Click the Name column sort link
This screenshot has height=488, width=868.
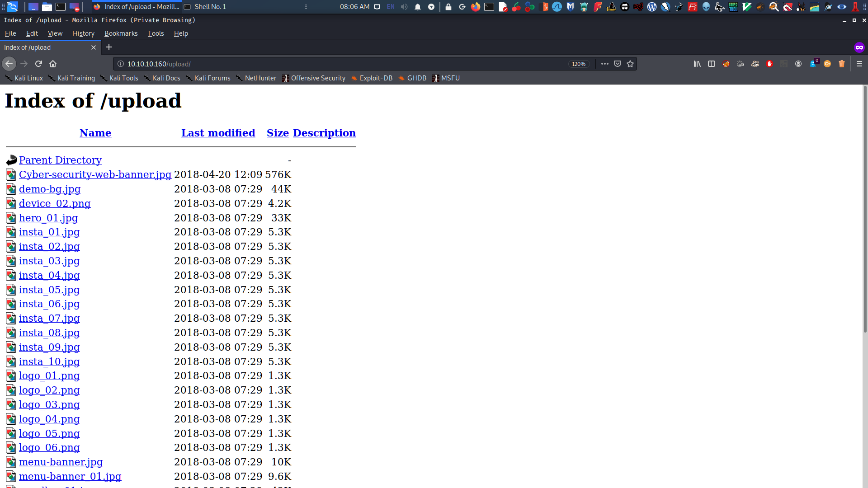(95, 133)
